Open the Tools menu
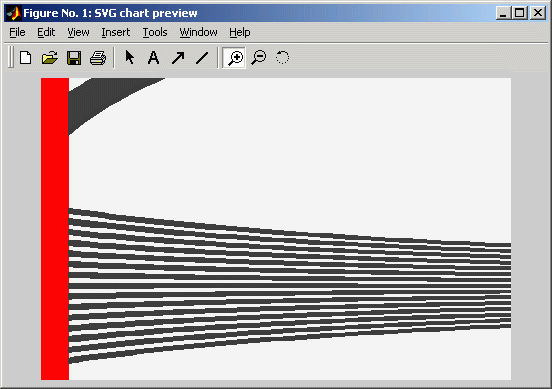This screenshot has height=389, width=552. click(x=155, y=32)
